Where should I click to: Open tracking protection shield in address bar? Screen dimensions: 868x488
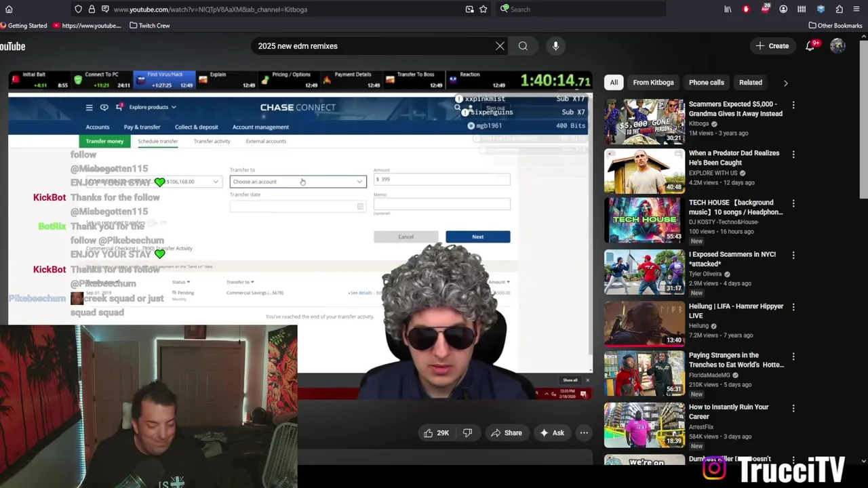(79, 9)
